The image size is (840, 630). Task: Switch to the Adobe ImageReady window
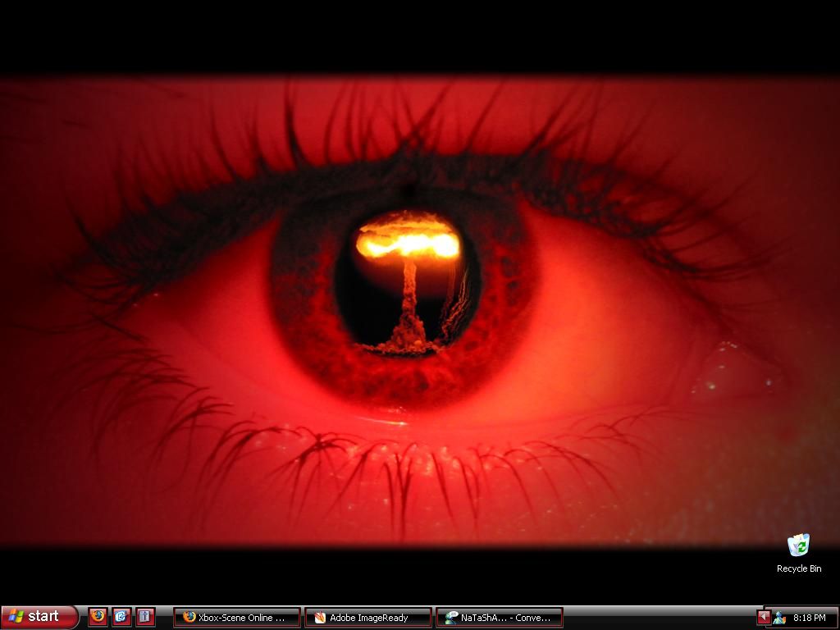pos(367,618)
